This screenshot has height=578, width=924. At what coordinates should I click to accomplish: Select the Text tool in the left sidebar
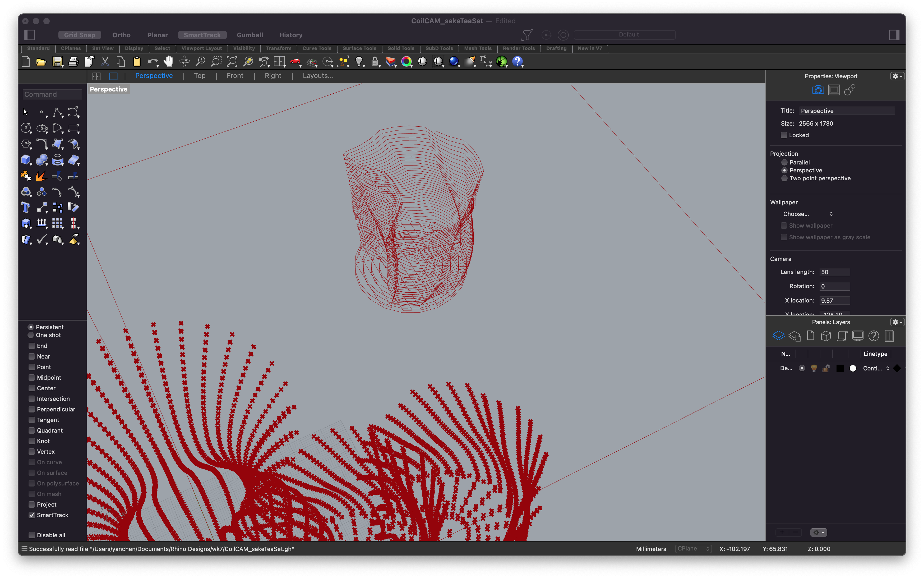26,207
